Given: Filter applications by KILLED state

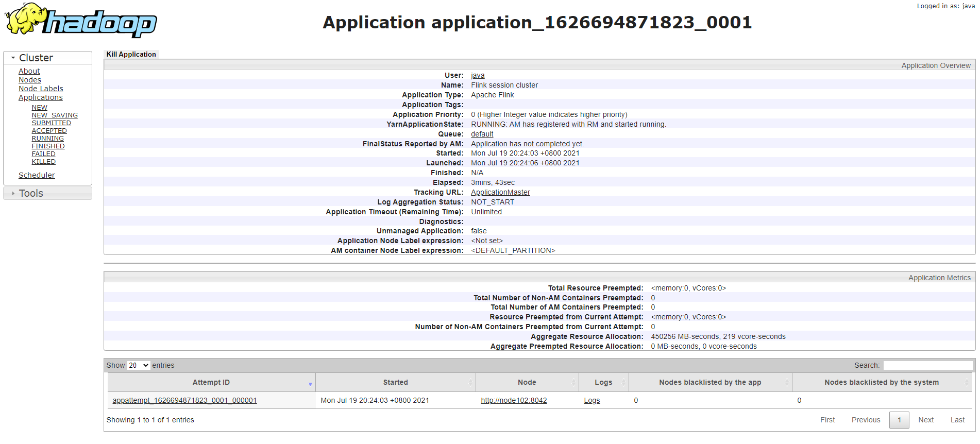Looking at the screenshot, I should click(x=43, y=162).
